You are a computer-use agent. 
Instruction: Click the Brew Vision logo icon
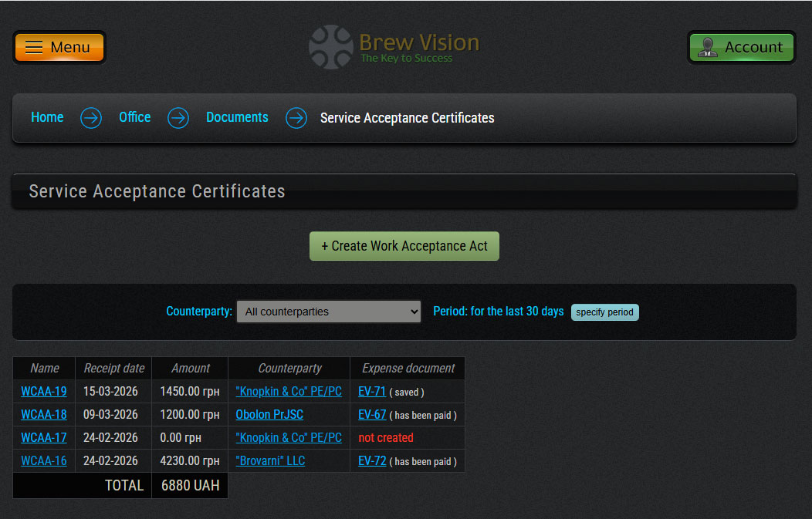[x=330, y=47]
